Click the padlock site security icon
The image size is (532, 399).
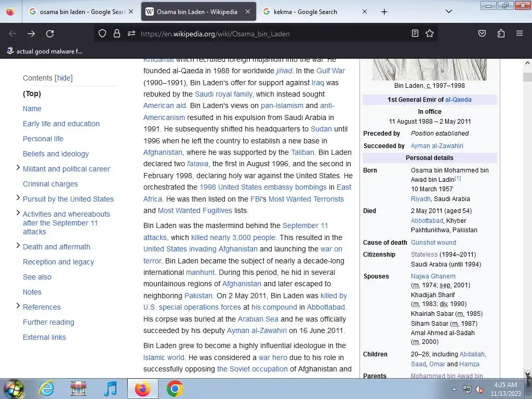click(x=117, y=34)
